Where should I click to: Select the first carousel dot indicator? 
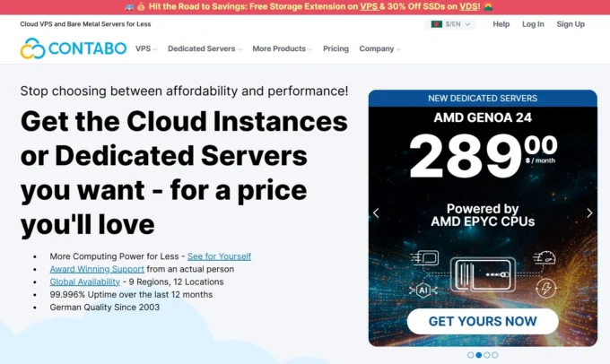click(x=470, y=355)
